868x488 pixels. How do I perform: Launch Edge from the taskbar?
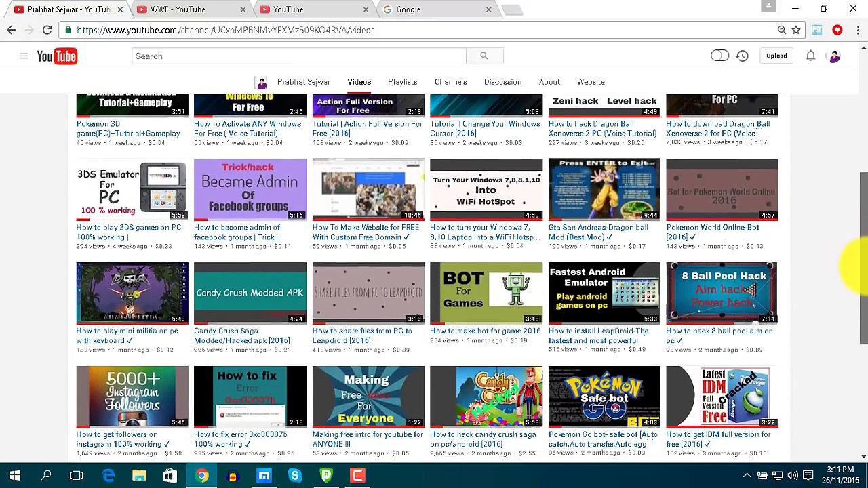click(108, 476)
